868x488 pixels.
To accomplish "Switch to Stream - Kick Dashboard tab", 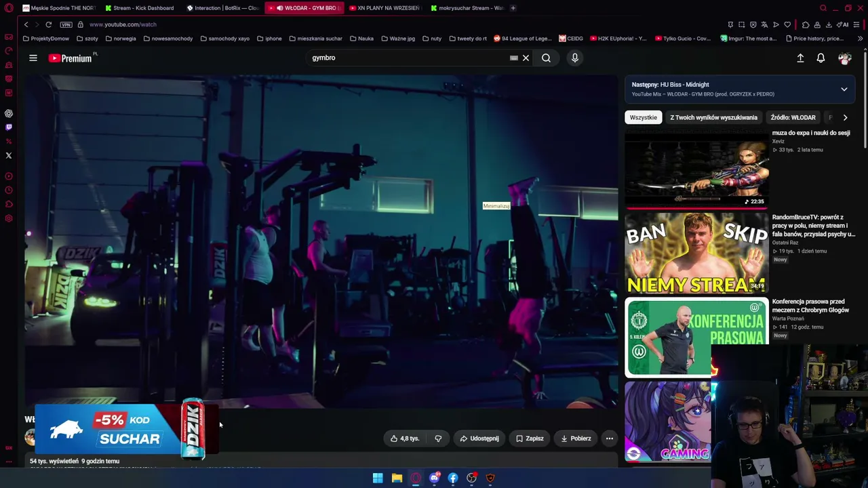I will (140, 8).
